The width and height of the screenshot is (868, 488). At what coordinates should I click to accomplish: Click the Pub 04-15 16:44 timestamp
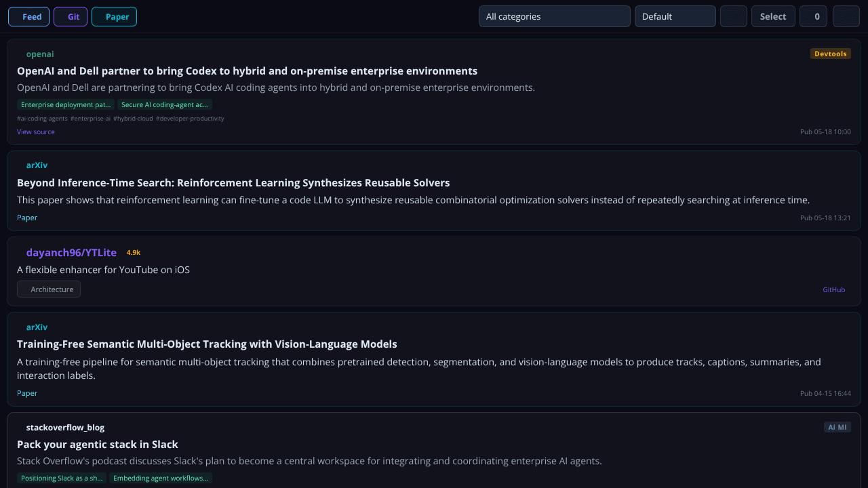(x=825, y=393)
